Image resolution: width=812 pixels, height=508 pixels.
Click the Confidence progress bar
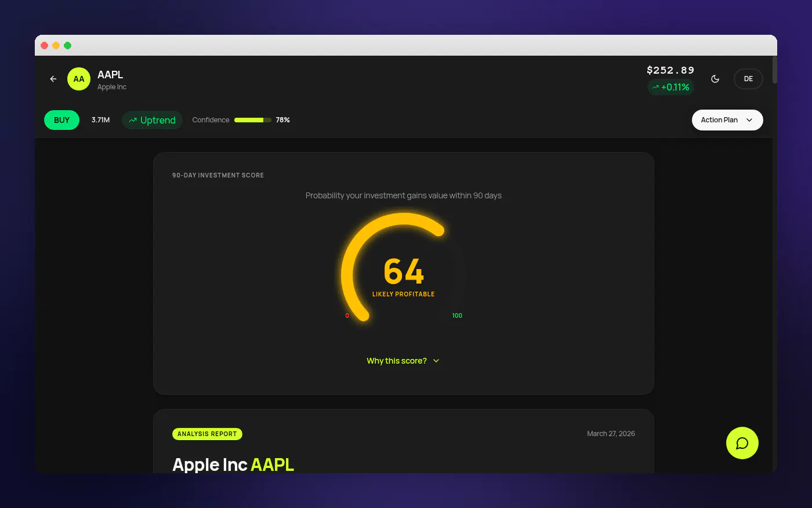pos(253,120)
